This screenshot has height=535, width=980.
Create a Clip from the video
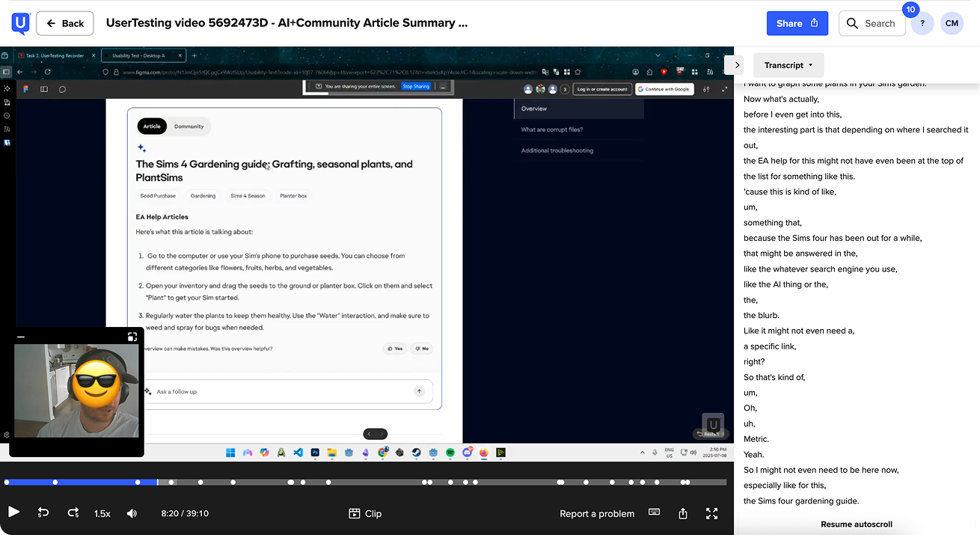pyautogui.click(x=365, y=513)
